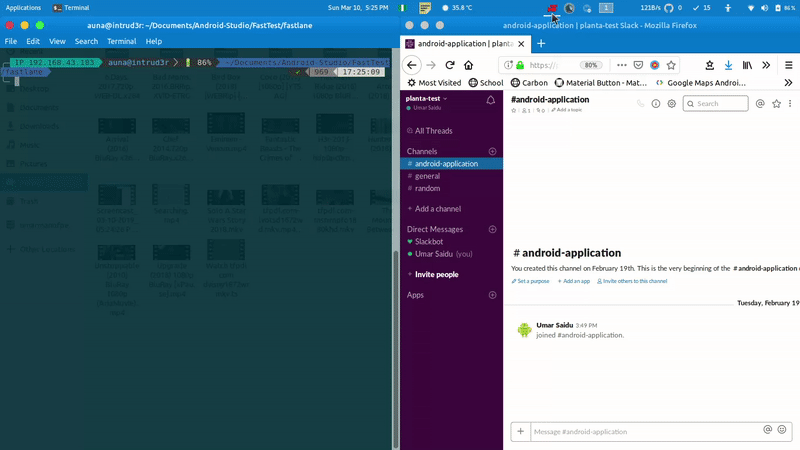The width and height of the screenshot is (800, 450).
Task: Show channel details info icon
Action: [656, 104]
